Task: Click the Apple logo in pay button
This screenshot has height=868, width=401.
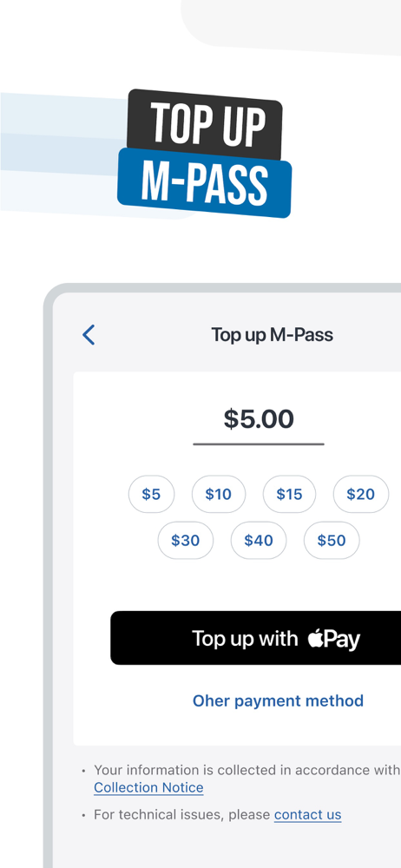Action: (x=316, y=638)
